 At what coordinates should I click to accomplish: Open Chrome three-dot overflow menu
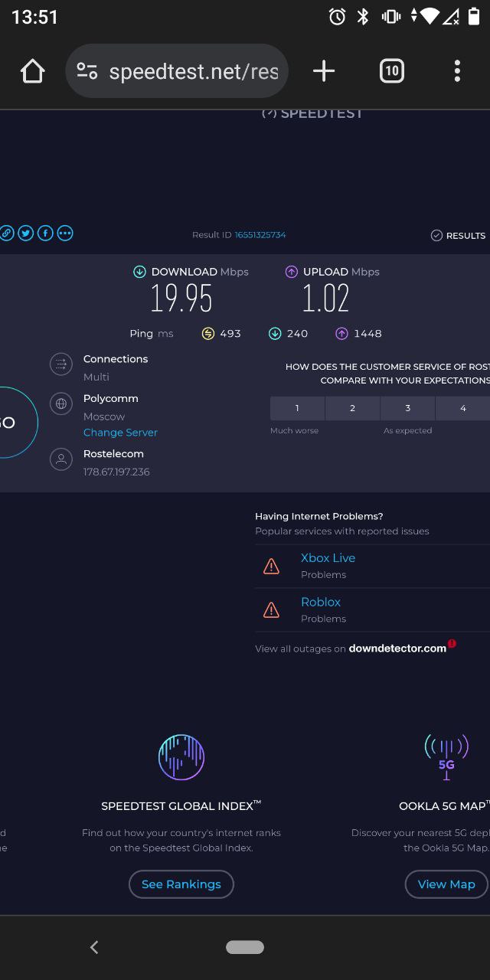(457, 71)
